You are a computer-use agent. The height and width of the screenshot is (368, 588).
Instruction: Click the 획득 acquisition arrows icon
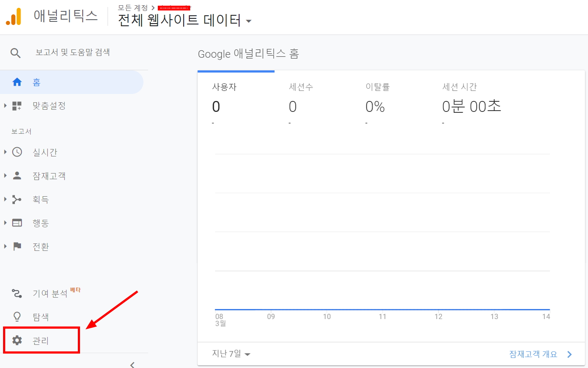[x=17, y=199]
